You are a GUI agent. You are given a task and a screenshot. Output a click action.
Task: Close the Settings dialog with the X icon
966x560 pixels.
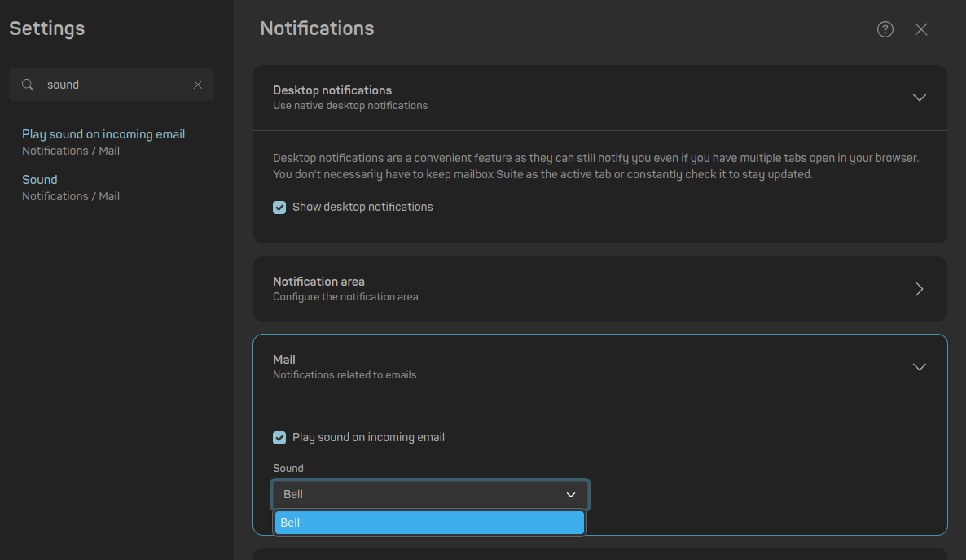[920, 29]
